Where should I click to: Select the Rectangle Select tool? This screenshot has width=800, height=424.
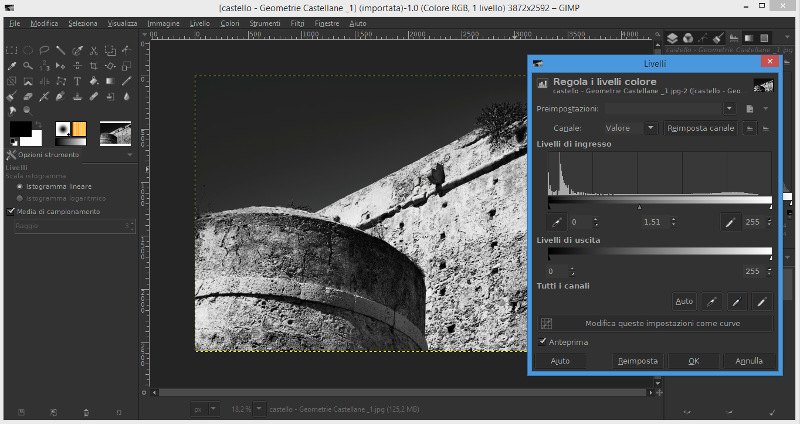tap(13, 50)
